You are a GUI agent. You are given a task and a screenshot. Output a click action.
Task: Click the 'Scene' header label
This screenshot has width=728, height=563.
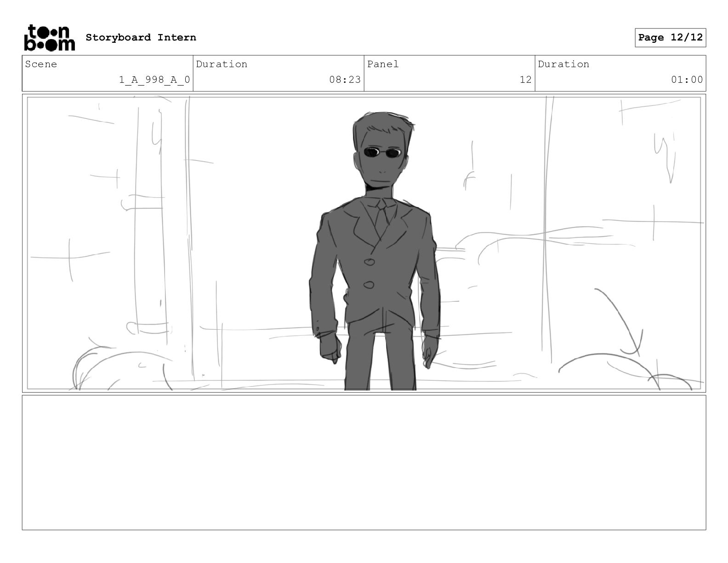point(41,64)
